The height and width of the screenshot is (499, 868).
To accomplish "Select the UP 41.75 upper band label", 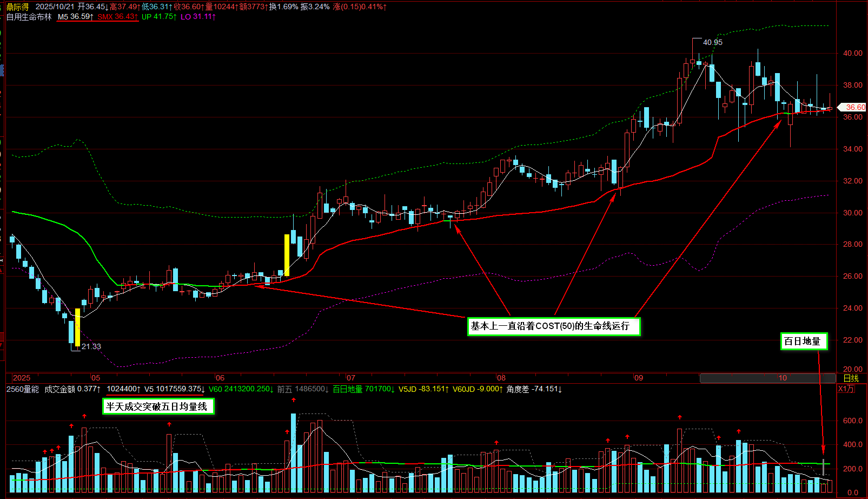I will pos(160,17).
